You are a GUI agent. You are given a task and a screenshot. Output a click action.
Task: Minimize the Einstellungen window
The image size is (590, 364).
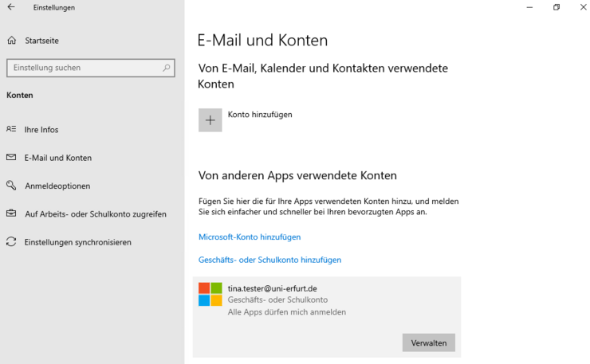(529, 7)
